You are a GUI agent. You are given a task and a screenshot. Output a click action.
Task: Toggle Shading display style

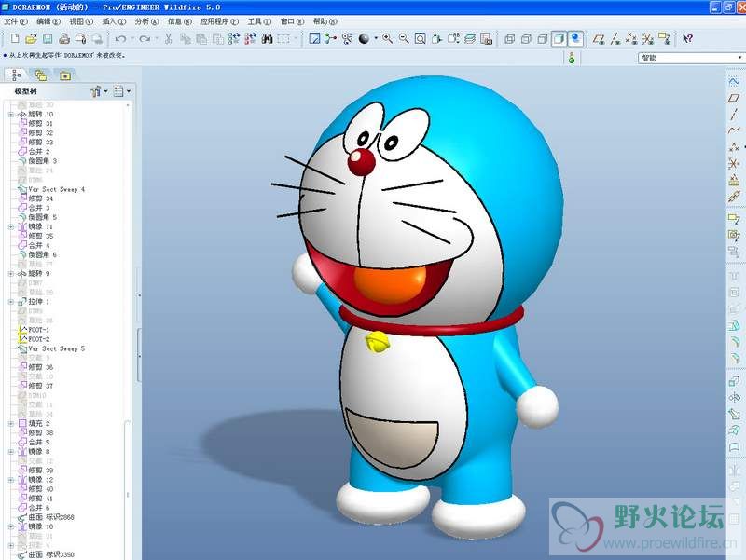point(559,39)
